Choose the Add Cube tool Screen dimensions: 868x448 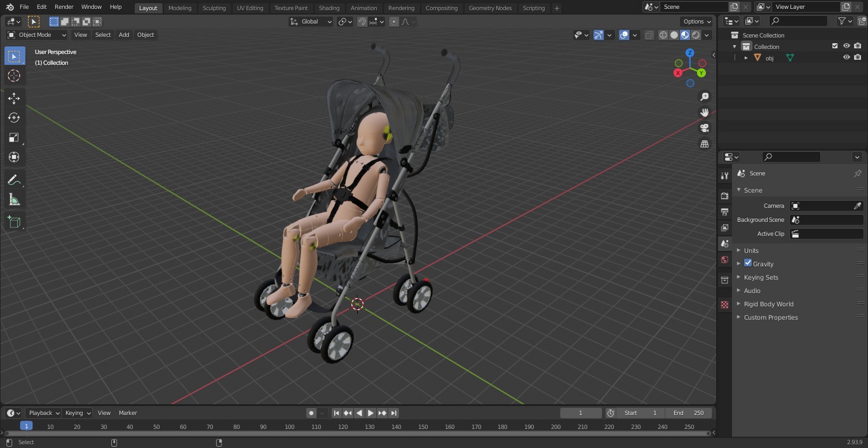pos(14,222)
